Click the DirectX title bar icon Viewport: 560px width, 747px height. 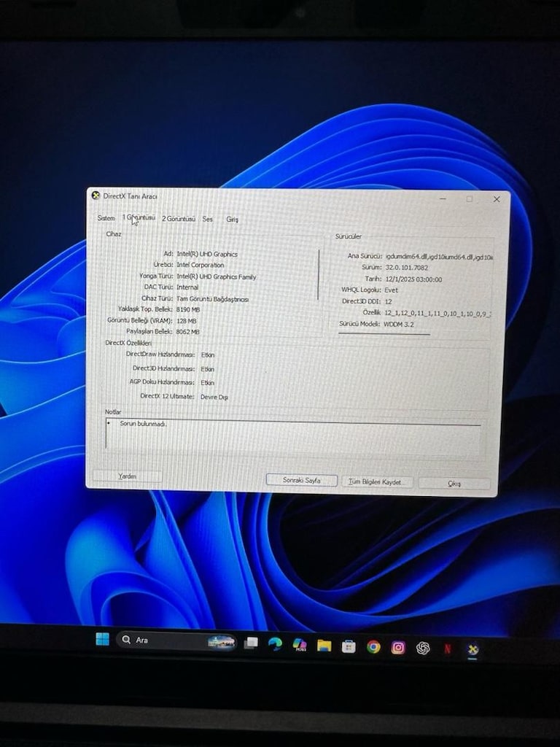coord(96,196)
